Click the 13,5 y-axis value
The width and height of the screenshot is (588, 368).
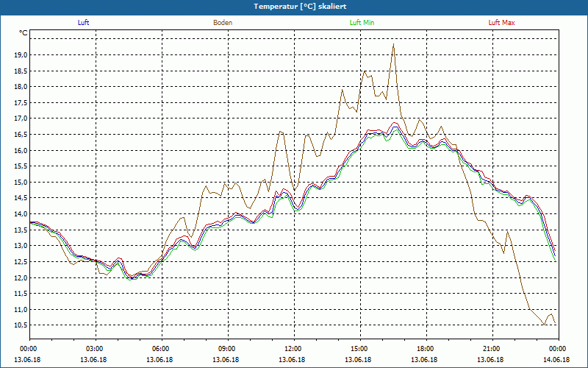pyautogui.click(x=21, y=230)
